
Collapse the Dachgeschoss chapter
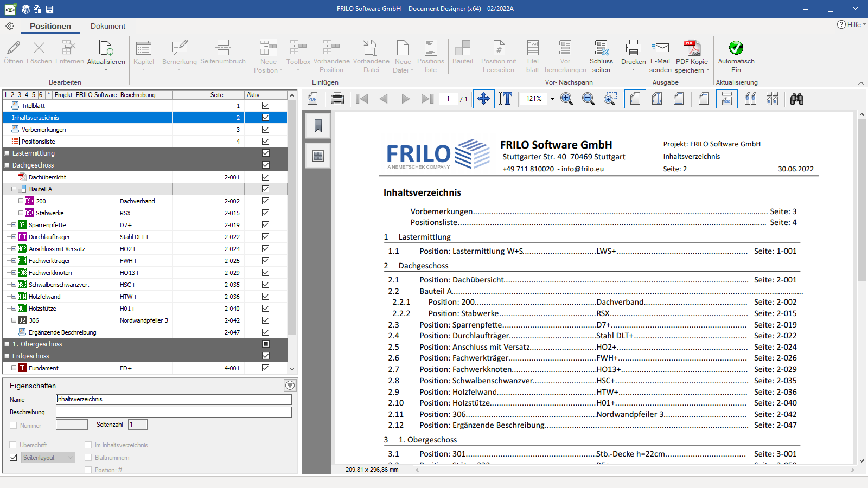[7, 165]
